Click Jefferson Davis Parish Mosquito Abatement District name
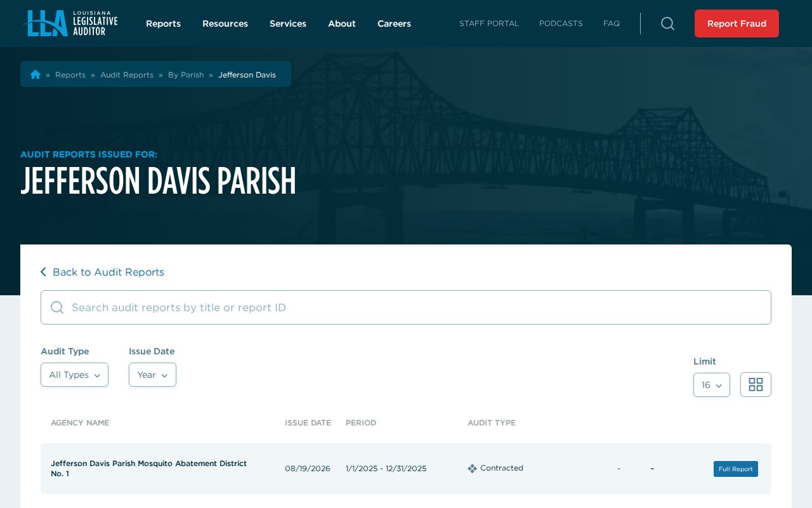812x508 pixels. 148,469
